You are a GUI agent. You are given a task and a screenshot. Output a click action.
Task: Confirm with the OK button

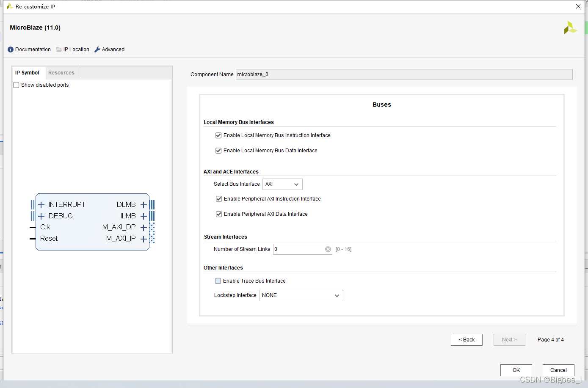point(516,370)
